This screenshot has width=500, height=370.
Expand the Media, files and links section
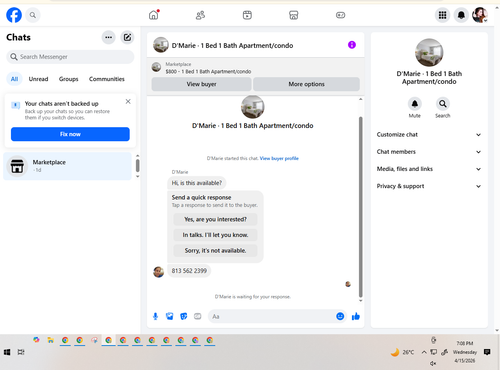point(429,169)
